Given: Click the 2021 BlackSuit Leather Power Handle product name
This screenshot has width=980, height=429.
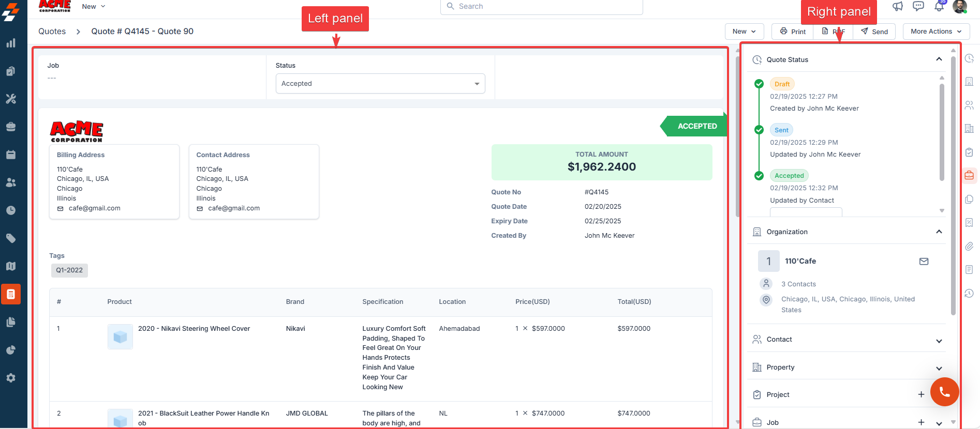Looking at the screenshot, I should [204, 418].
